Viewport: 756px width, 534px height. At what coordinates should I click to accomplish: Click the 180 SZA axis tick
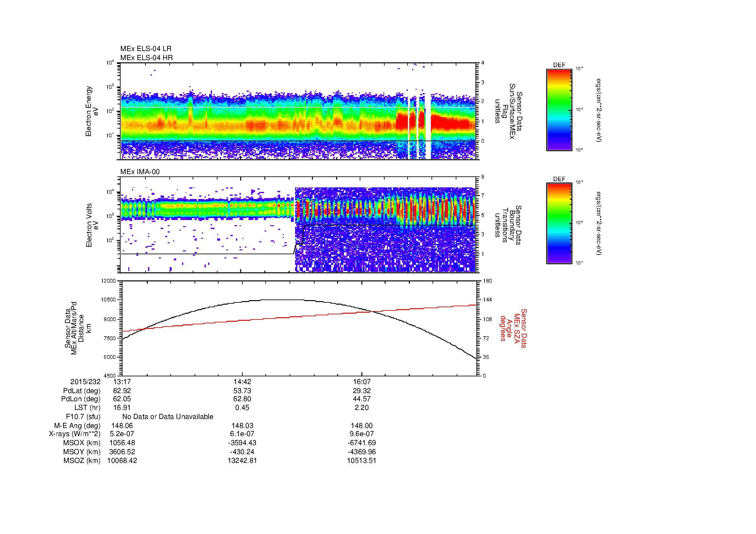487,281
